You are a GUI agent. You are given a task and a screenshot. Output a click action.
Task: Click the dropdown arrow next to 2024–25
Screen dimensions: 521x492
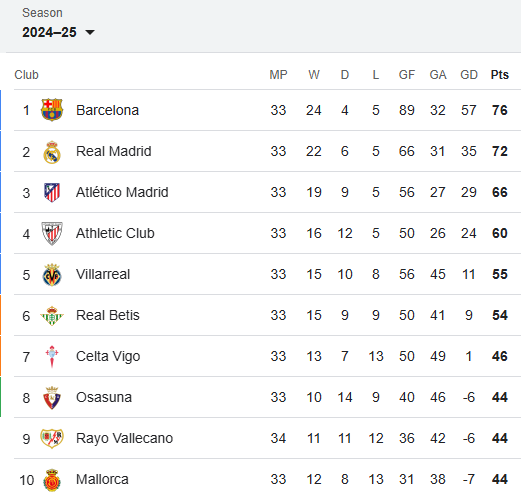[x=90, y=32]
